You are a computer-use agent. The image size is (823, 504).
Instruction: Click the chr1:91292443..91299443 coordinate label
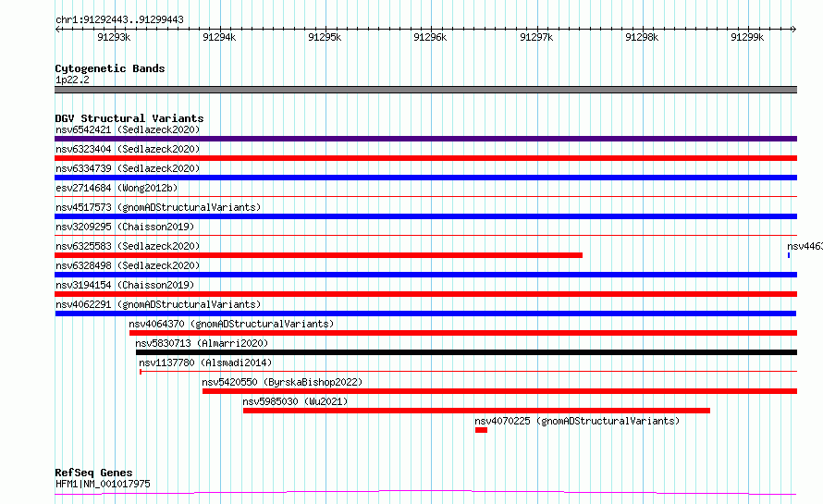coord(119,20)
